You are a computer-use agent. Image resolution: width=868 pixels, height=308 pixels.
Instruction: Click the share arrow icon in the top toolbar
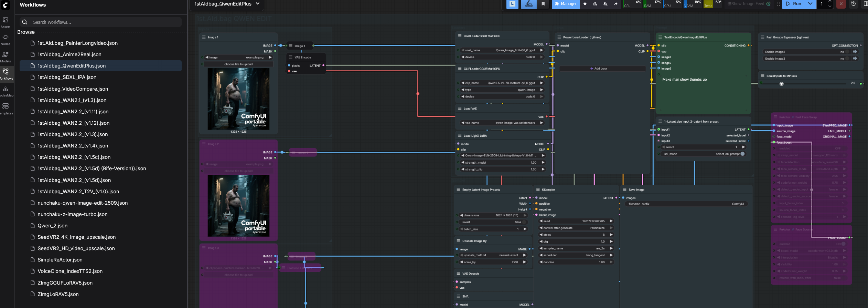(x=616, y=4)
